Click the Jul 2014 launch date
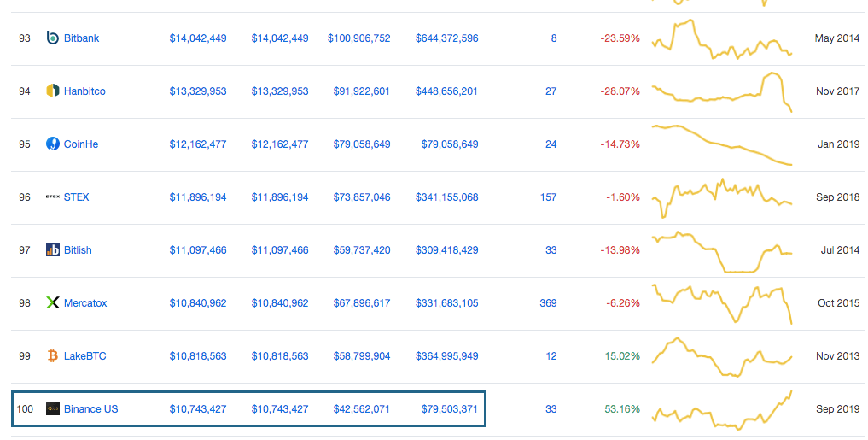The height and width of the screenshot is (440, 868). [841, 250]
